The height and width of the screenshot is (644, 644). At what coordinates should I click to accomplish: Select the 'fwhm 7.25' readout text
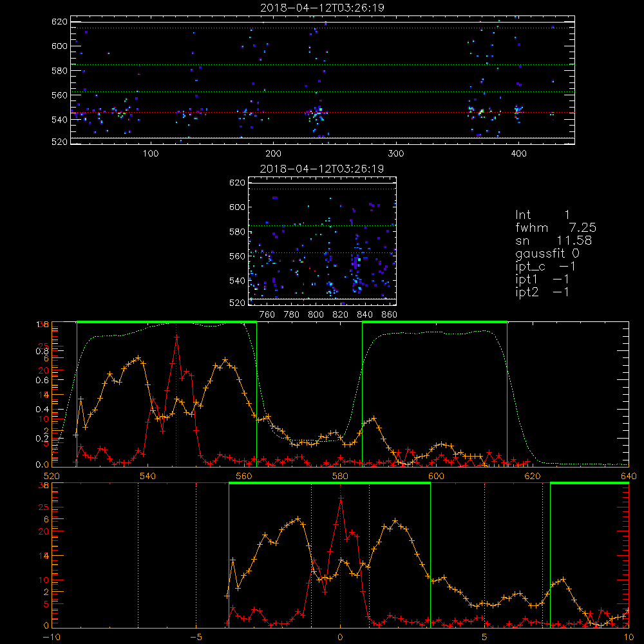(x=556, y=227)
